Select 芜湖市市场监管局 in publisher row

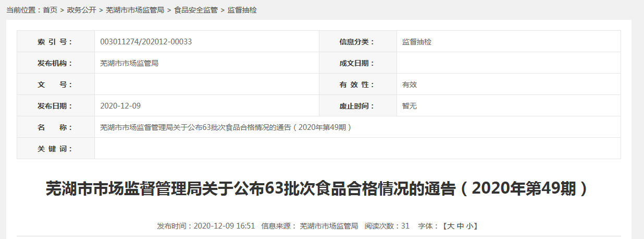pyautogui.click(x=129, y=63)
